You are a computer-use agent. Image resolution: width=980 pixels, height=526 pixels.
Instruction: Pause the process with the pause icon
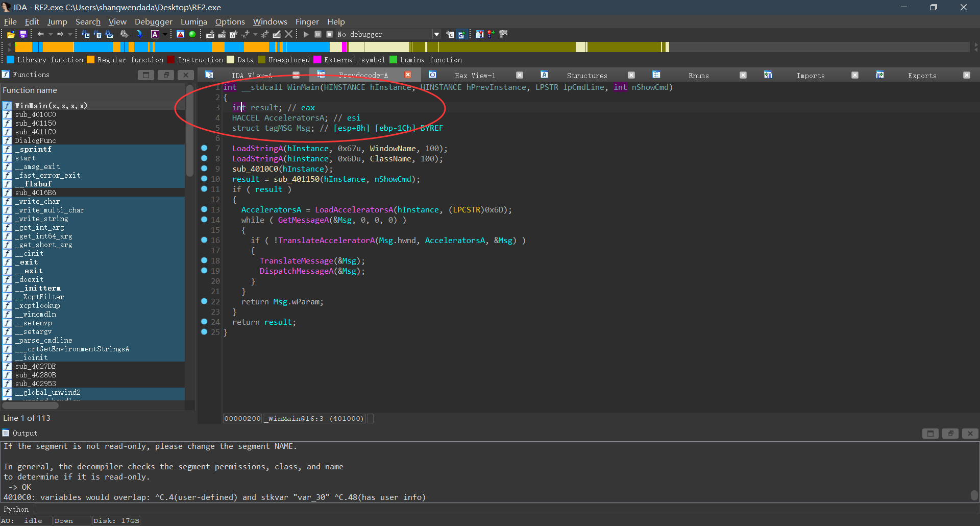pyautogui.click(x=317, y=34)
